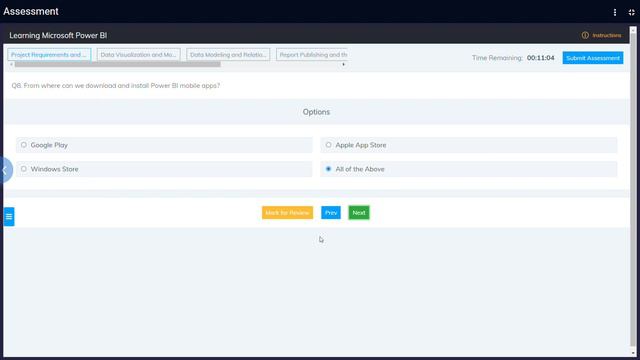Switch to Data Modeling tab
This screenshot has width=640, height=360.
pyautogui.click(x=228, y=55)
